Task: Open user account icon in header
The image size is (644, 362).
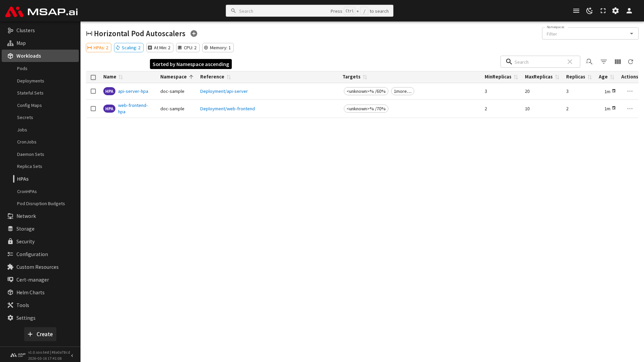Action: 629,11
